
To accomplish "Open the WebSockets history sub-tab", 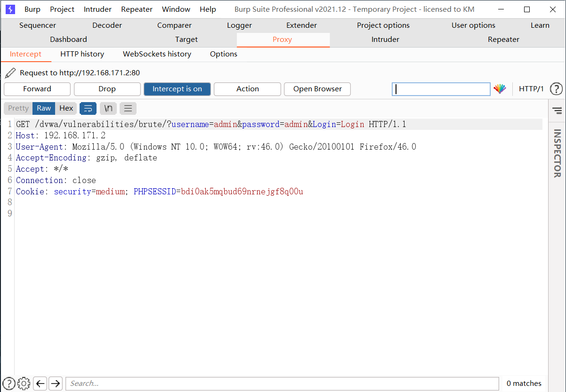I will pyautogui.click(x=157, y=54).
